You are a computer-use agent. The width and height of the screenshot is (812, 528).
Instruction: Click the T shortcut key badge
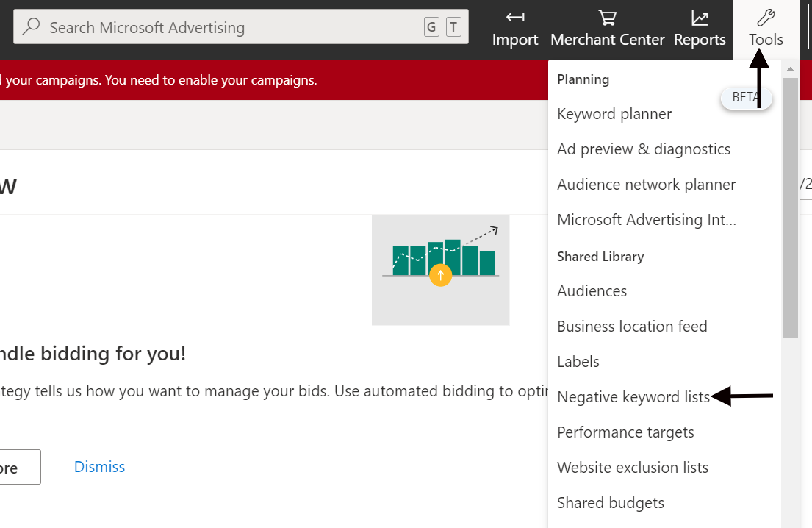click(453, 26)
